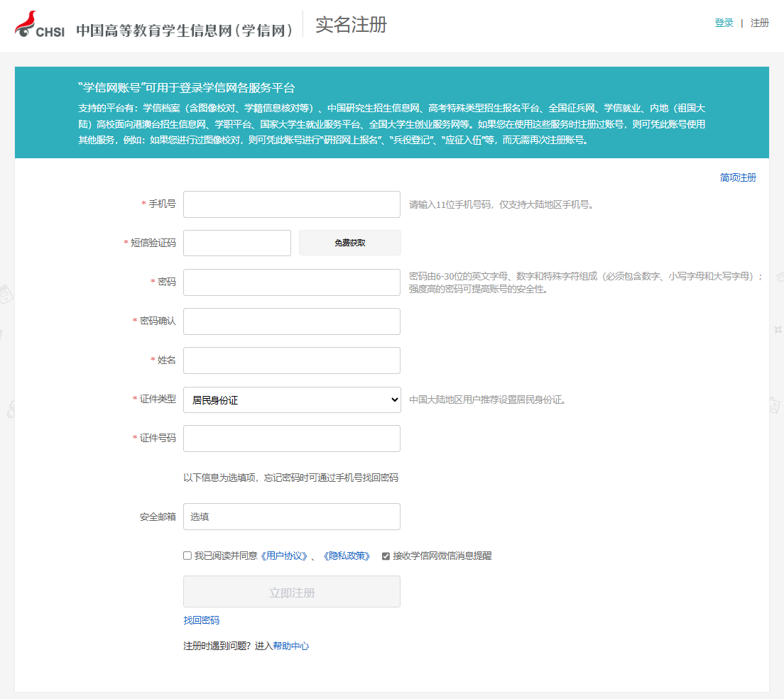The image size is (784, 699).
Task: Click the 密码确认 confirm password field
Action: (291, 321)
